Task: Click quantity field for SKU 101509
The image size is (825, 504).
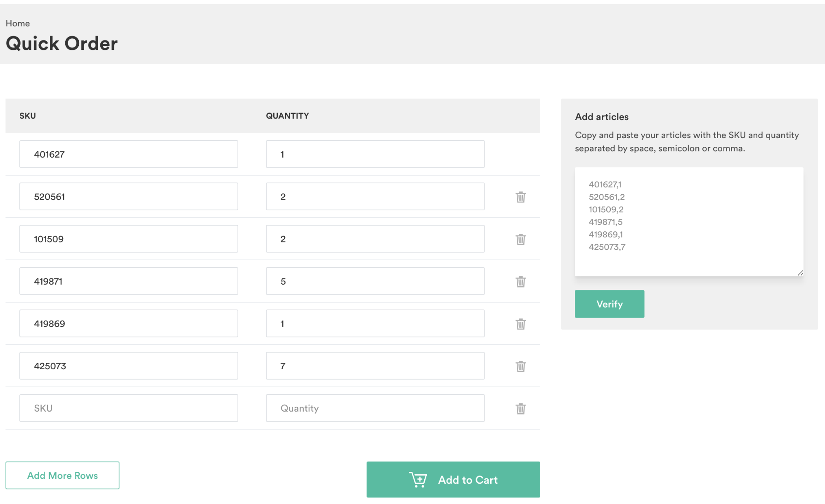Action: tap(375, 239)
